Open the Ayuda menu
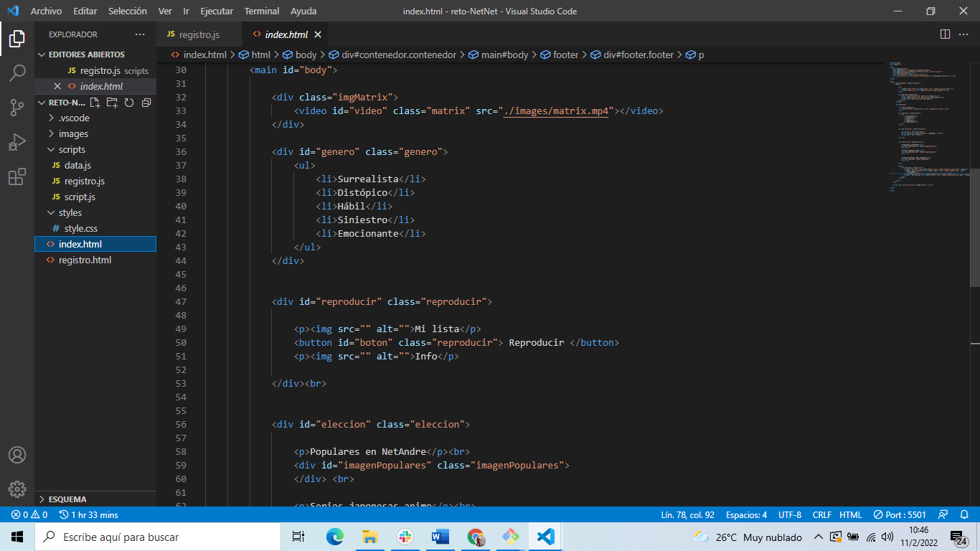The image size is (980, 551). (303, 11)
